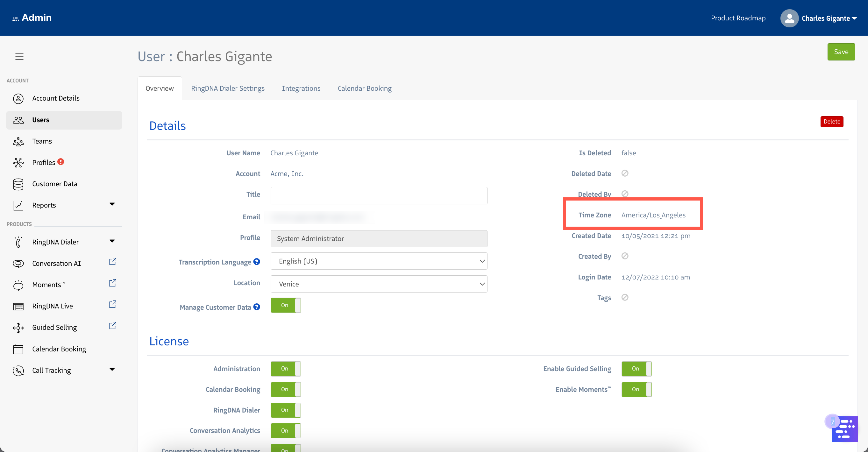Image resolution: width=868 pixels, height=452 pixels.
Task: Click the Transcription Language help icon
Action: tap(257, 262)
